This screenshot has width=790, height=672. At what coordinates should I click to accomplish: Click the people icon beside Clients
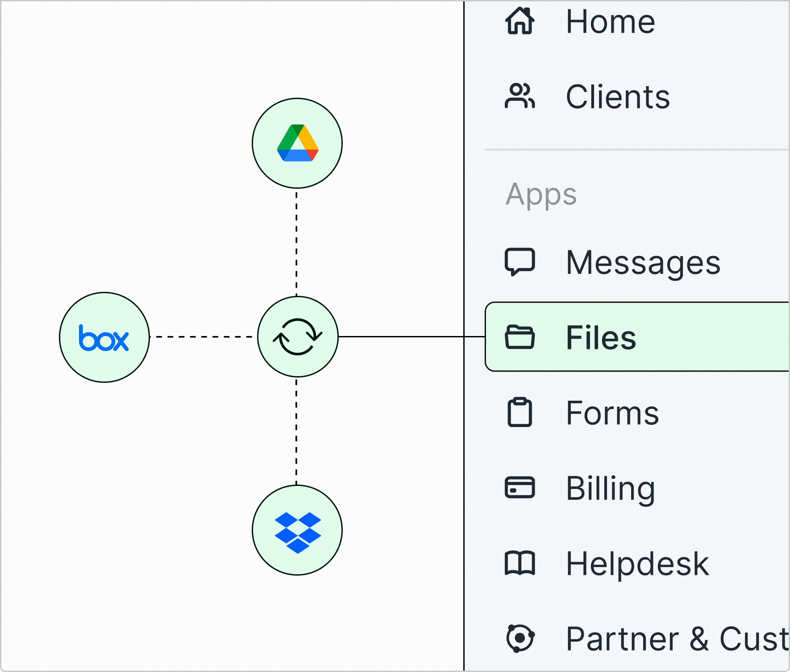tap(520, 96)
